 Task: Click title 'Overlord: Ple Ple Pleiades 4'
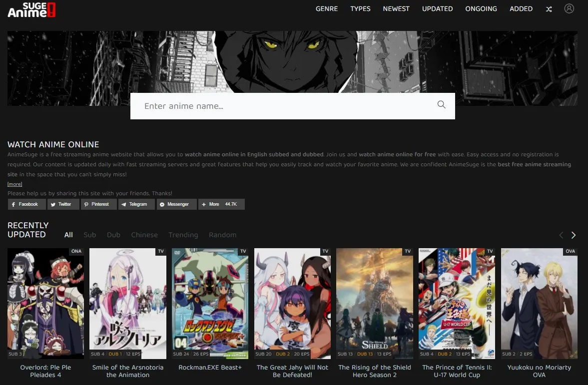(46, 371)
